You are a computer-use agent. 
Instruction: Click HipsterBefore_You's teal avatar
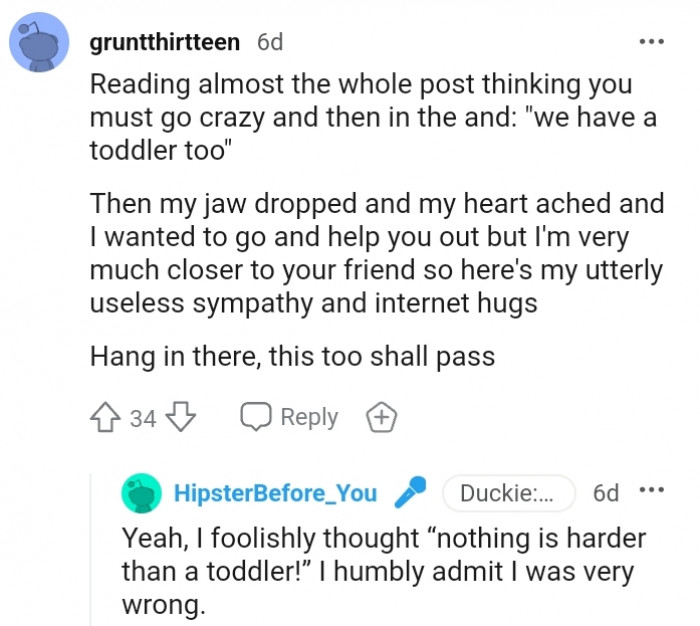click(x=142, y=493)
